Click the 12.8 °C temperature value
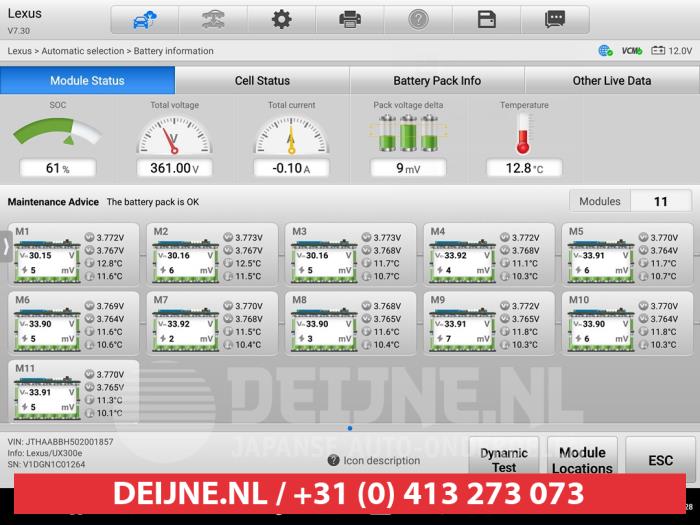The image size is (700, 525). pyautogui.click(x=524, y=168)
